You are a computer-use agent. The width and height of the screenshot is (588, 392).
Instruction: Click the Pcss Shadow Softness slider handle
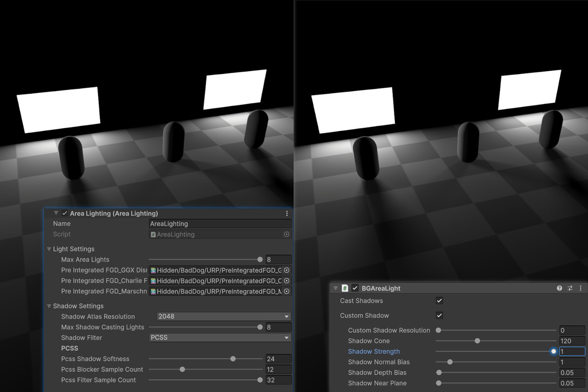pos(233,359)
